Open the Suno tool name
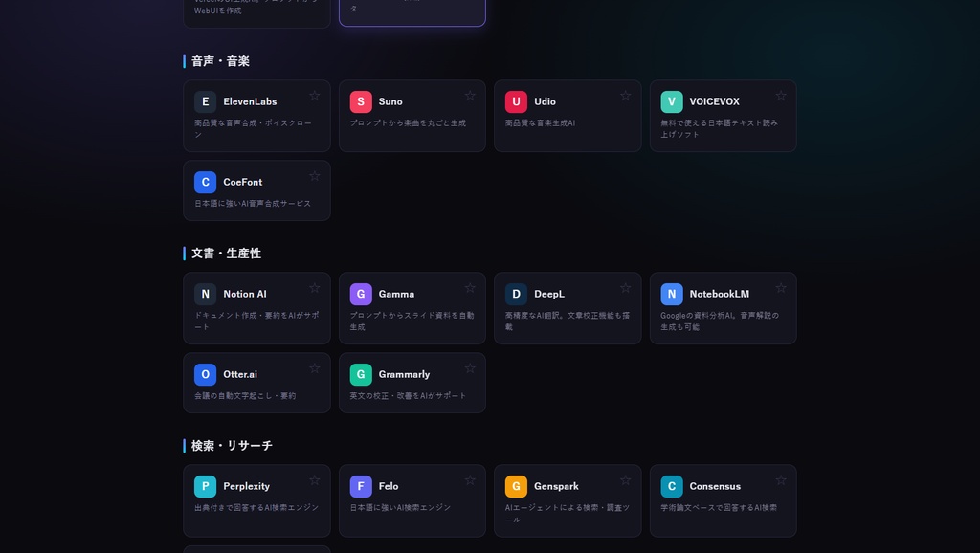This screenshot has width=980, height=553. [390, 101]
